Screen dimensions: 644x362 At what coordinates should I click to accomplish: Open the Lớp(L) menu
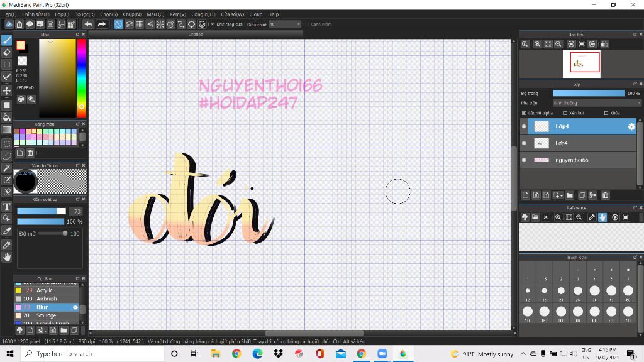click(62, 14)
